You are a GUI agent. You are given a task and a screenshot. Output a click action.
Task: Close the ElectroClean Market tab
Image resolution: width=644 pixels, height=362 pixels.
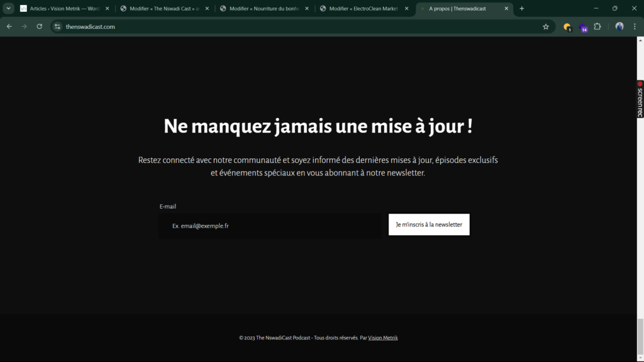pos(407,8)
